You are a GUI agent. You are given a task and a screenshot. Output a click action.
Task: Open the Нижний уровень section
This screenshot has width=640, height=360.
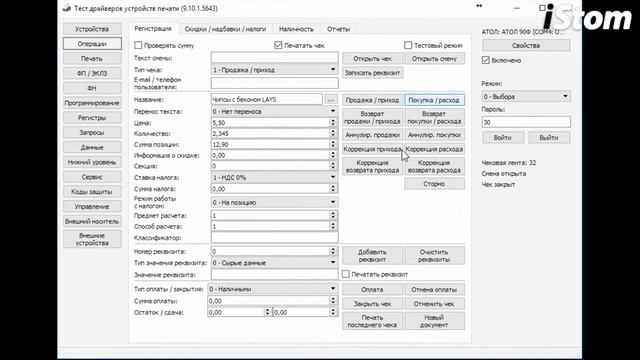pos(92,162)
